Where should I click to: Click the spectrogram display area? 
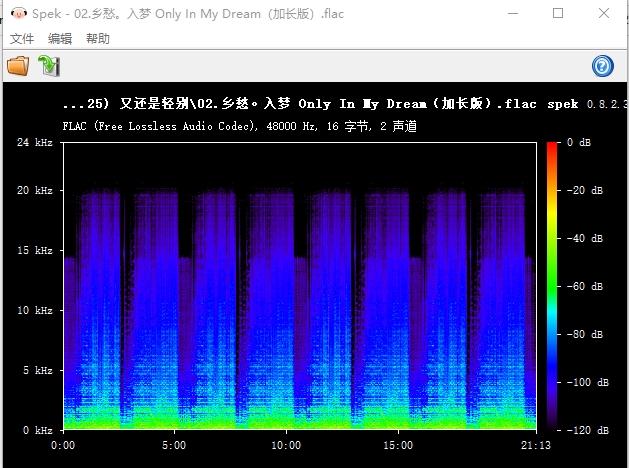(x=300, y=286)
